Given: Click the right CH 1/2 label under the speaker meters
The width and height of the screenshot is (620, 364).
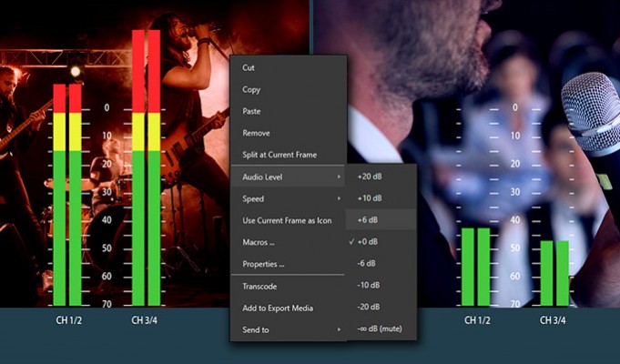Looking at the screenshot, I should click(477, 320).
